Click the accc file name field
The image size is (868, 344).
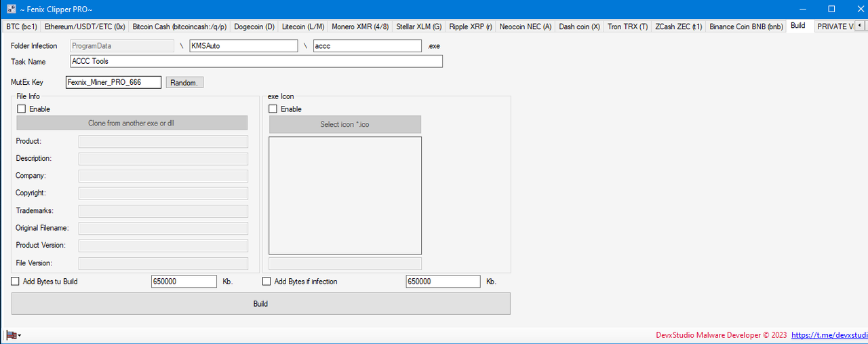368,45
